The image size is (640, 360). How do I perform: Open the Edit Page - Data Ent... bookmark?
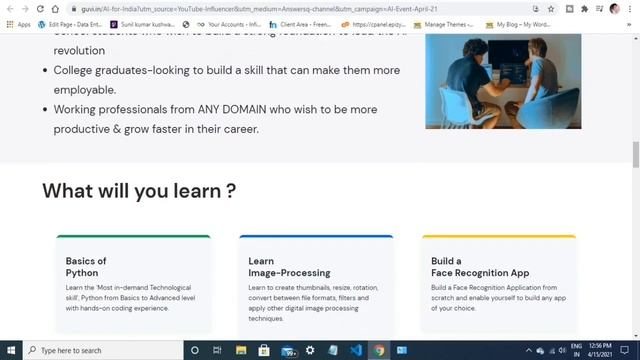click(x=69, y=24)
